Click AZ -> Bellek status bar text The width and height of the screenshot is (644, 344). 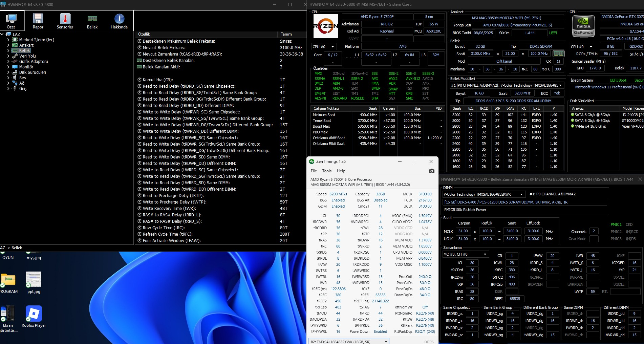tap(11, 248)
